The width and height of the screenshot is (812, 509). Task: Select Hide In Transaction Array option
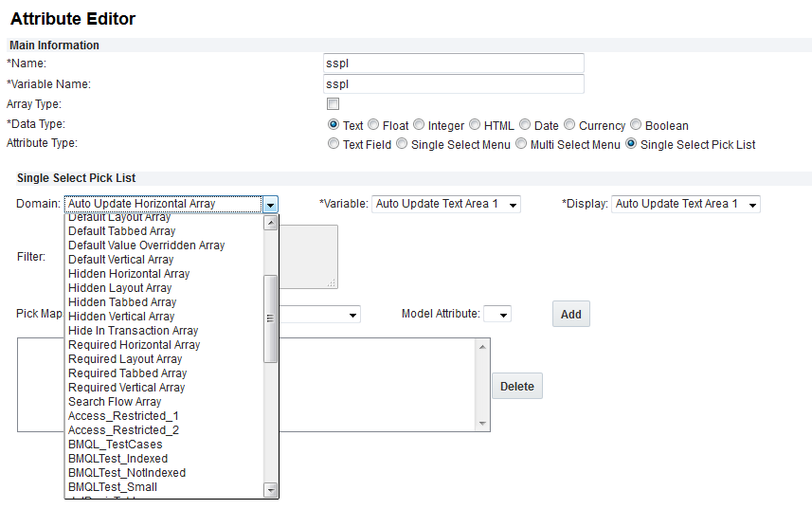click(164, 331)
